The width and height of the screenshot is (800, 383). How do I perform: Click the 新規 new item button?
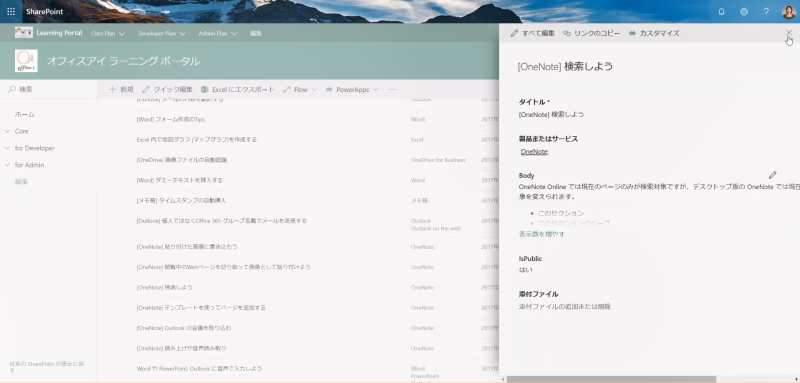coord(121,89)
